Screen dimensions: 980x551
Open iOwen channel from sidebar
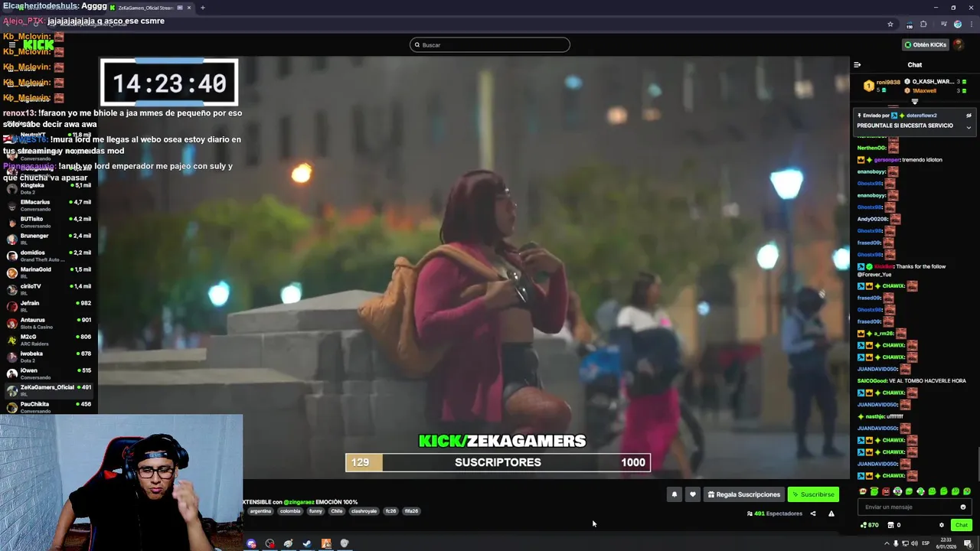click(x=49, y=373)
